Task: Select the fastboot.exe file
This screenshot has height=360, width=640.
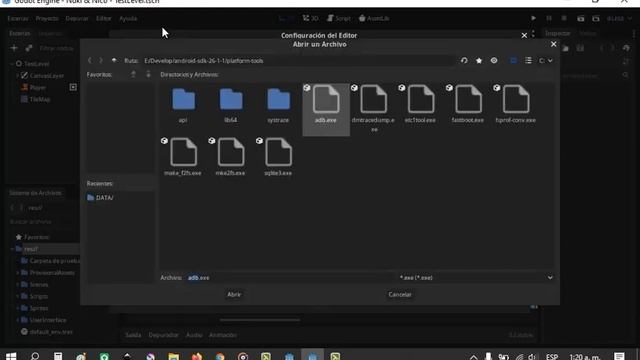Action: click(x=468, y=104)
